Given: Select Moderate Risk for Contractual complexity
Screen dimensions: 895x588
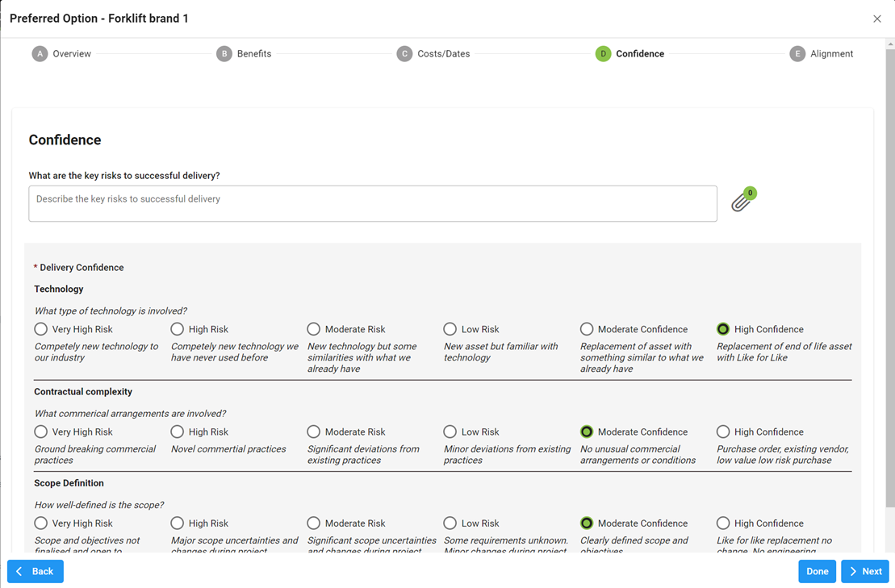Looking at the screenshot, I should point(313,432).
